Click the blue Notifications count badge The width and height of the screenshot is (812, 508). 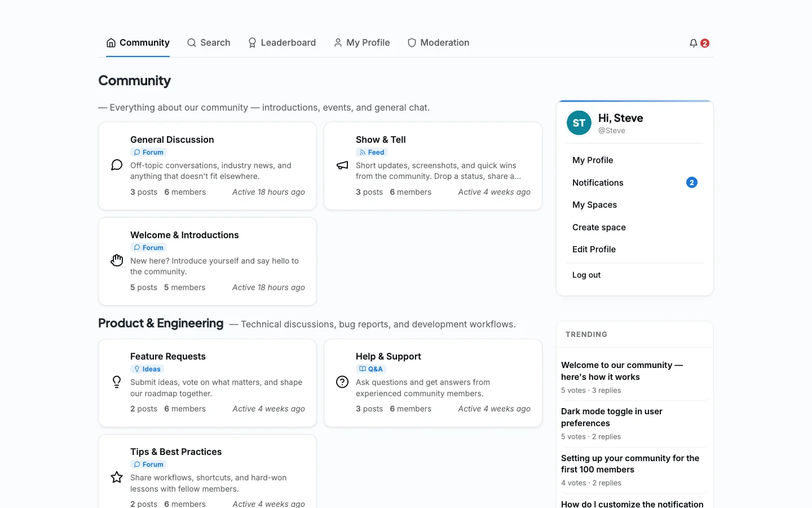point(692,182)
